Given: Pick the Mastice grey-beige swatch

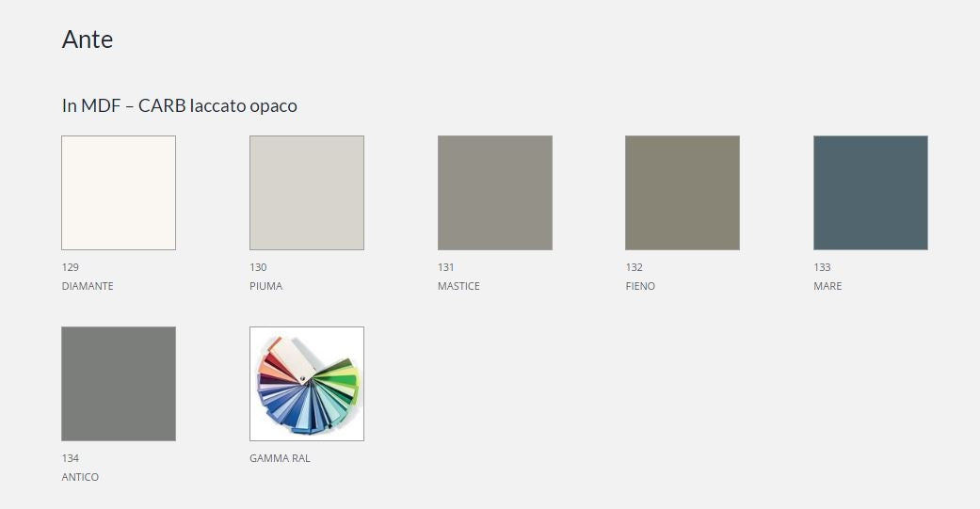Looking at the screenshot, I should point(495,193).
